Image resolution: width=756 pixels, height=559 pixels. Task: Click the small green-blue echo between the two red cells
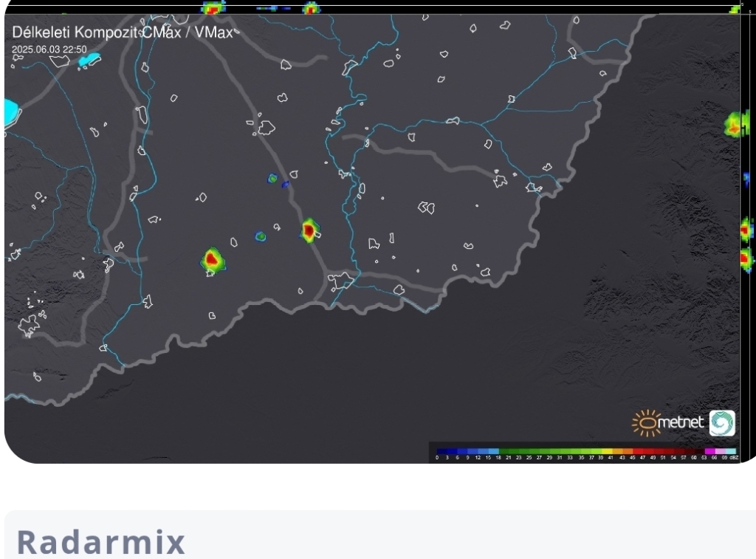point(260,236)
